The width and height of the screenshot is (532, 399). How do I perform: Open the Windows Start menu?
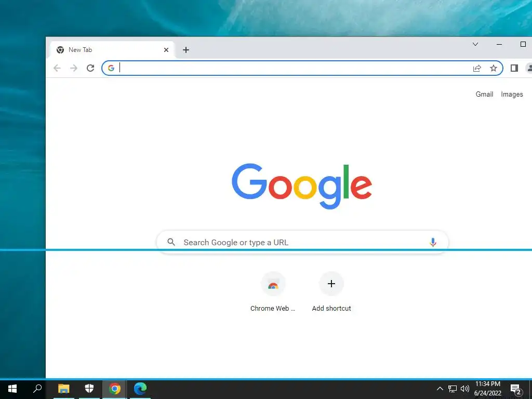tap(12, 389)
